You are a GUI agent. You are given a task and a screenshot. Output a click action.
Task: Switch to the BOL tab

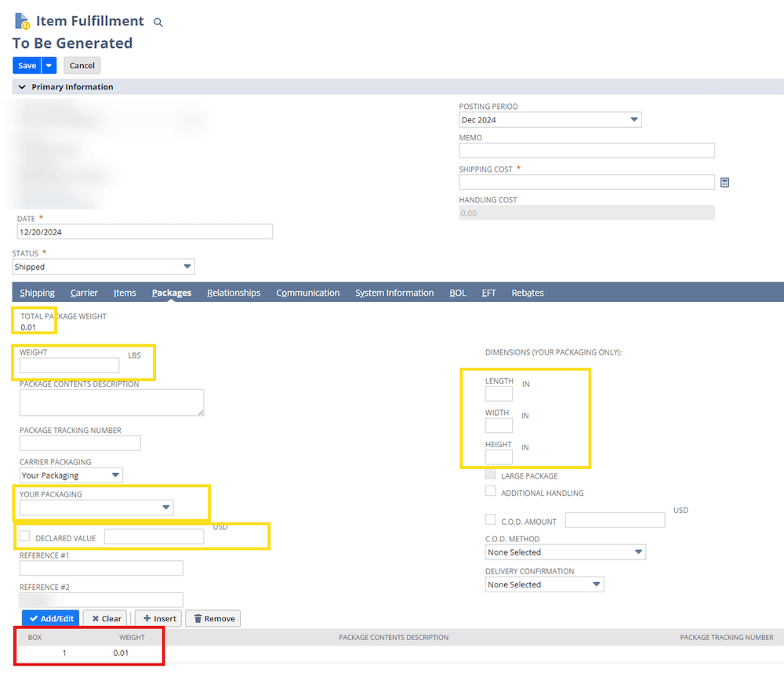(458, 293)
